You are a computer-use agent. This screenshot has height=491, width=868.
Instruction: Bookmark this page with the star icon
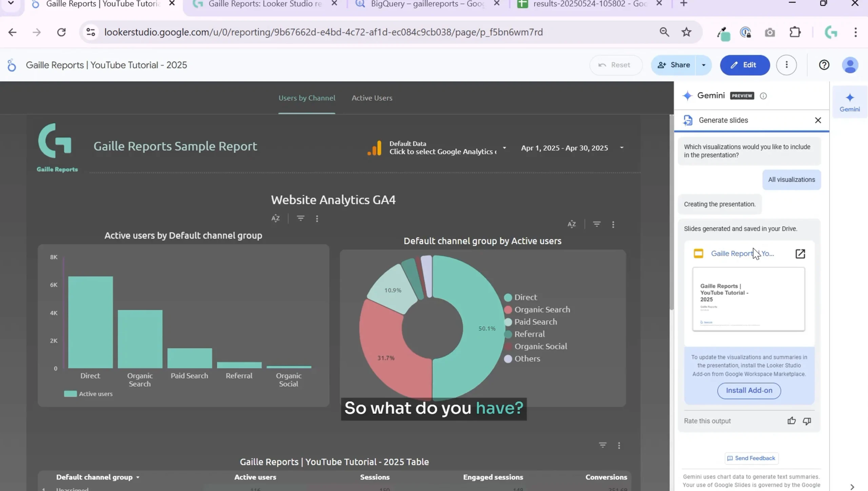point(686,32)
